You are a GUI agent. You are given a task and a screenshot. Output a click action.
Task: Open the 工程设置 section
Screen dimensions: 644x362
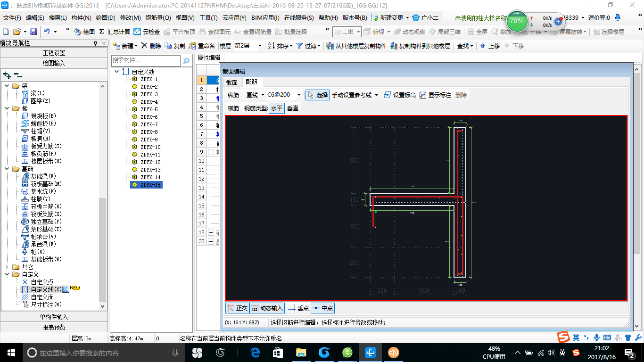(54, 53)
